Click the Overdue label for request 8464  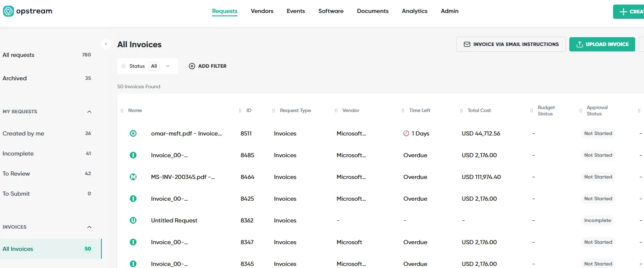click(415, 177)
